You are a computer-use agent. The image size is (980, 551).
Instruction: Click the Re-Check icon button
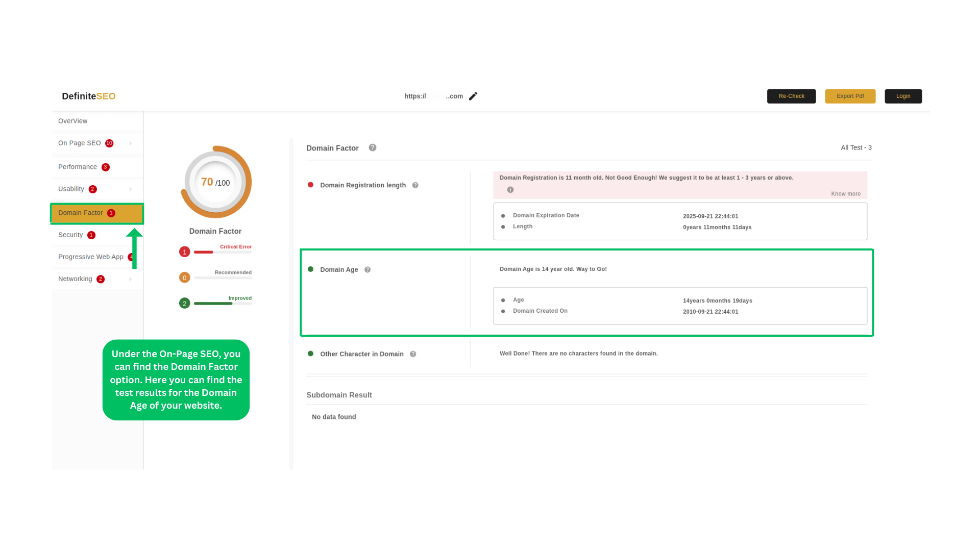pos(792,95)
